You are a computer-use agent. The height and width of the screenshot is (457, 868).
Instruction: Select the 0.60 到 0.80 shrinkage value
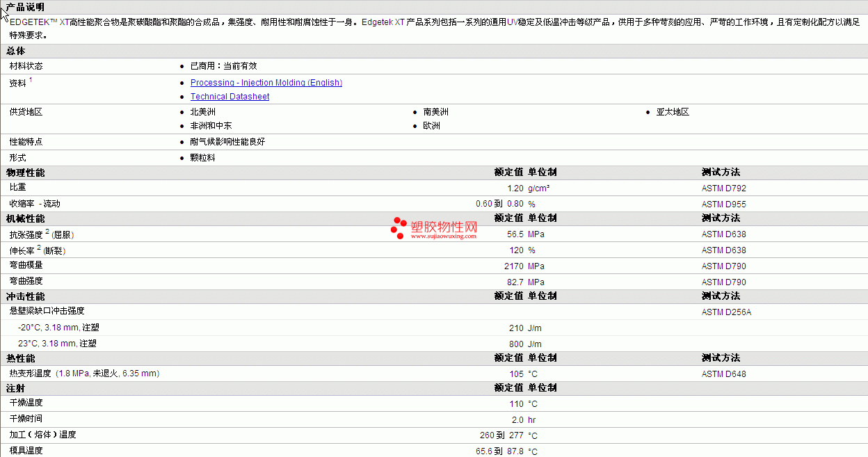coord(499,205)
